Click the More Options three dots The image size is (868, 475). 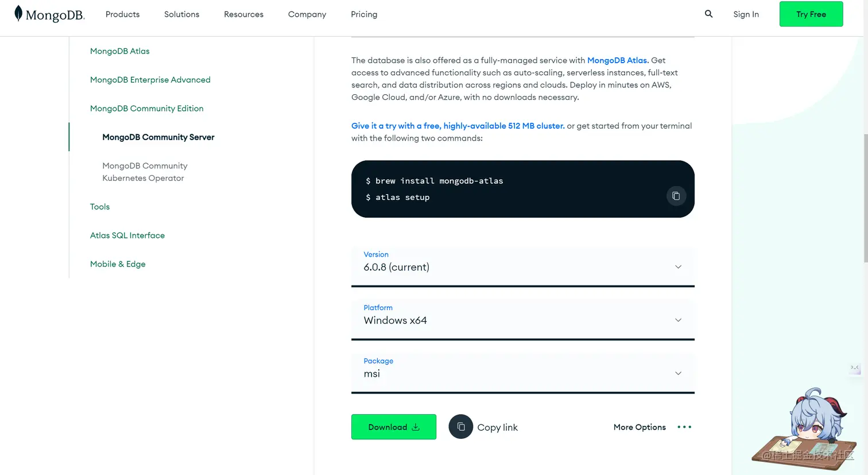click(x=684, y=427)
